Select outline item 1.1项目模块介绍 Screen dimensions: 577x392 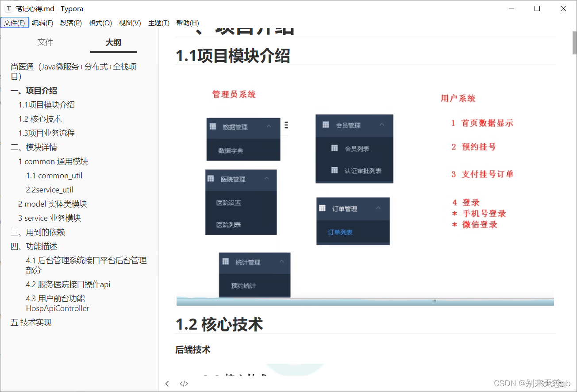tap(46, 105)
